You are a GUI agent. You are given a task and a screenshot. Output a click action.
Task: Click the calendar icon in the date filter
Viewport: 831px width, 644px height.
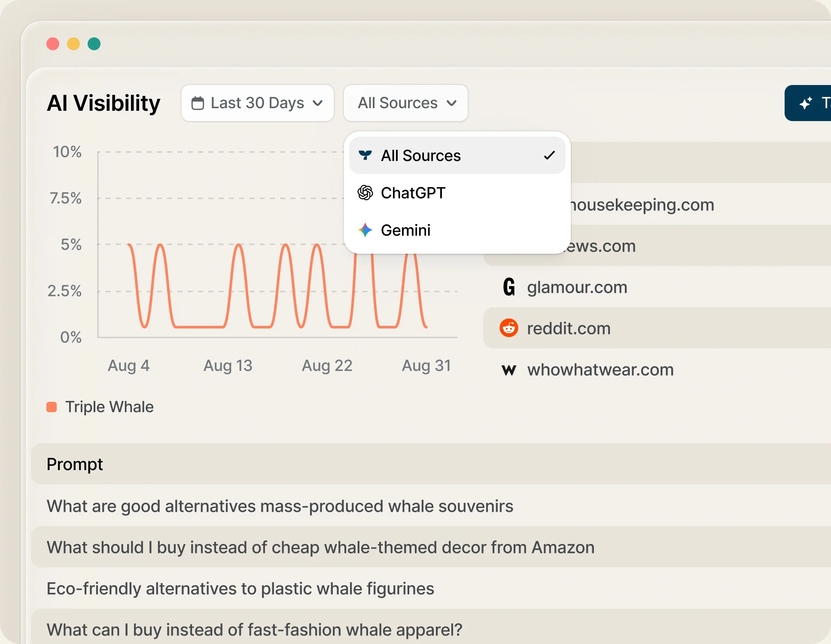point(198,103)
